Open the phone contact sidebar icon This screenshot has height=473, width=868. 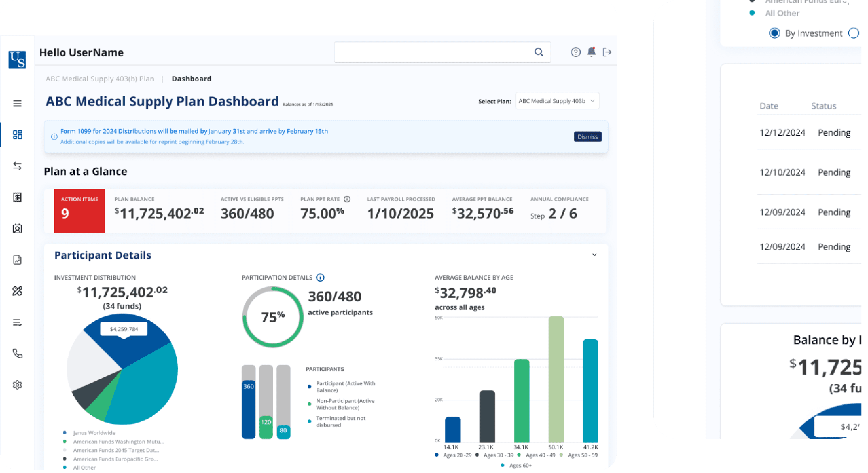click(x=17, y=353)
